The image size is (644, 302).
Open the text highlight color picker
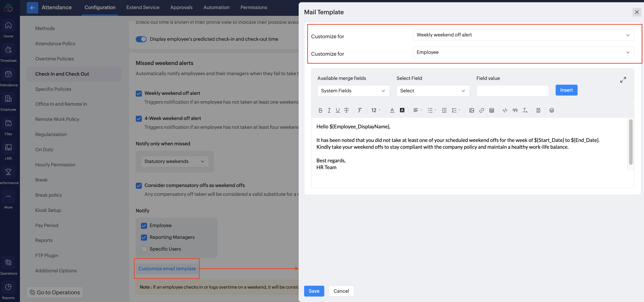(x=402, y=110)
